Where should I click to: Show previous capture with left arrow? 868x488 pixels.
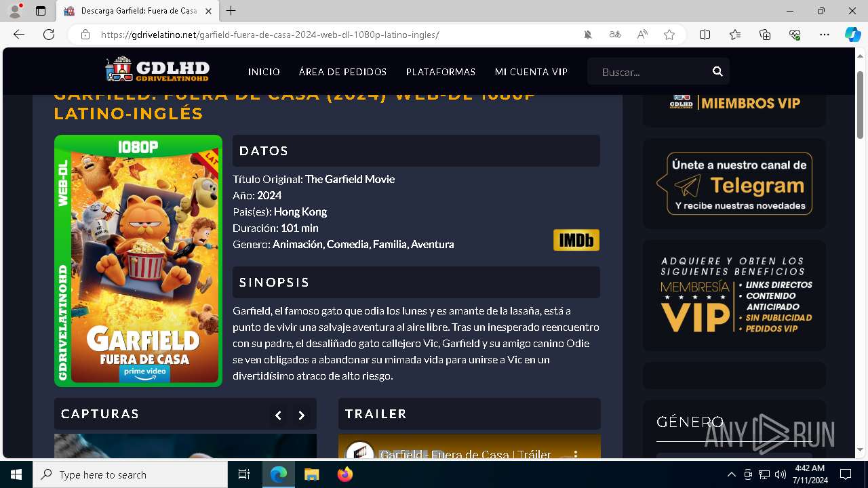click(278, 415)
